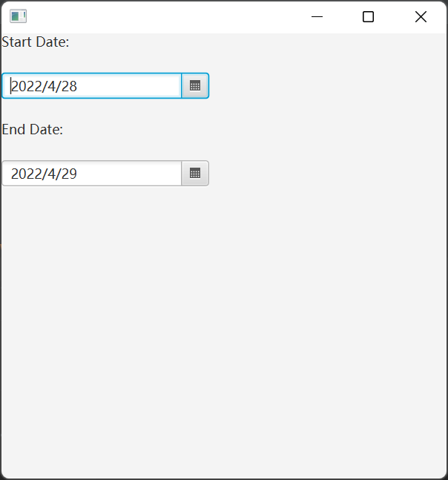Place cursor on day 28 in Start Date

coord(69,86)
